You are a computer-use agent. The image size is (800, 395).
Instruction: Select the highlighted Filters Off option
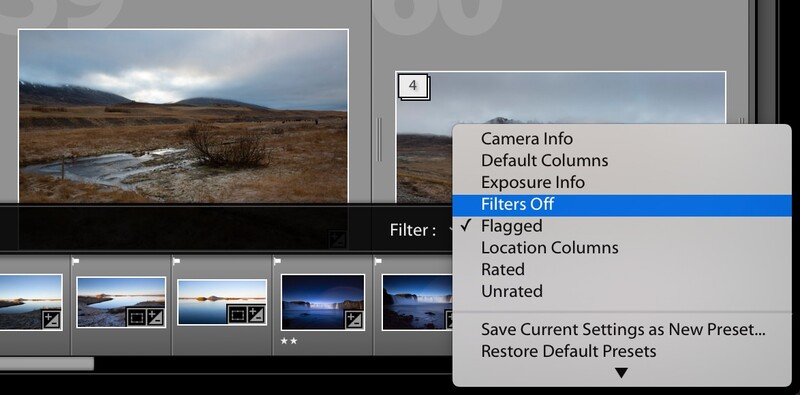pyautogui.click(x=622, y=205)
